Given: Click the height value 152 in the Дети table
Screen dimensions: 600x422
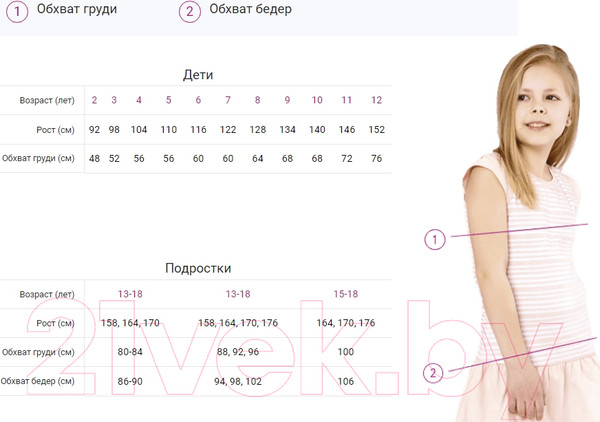Looking at the screenshot, I should (376, 130).
